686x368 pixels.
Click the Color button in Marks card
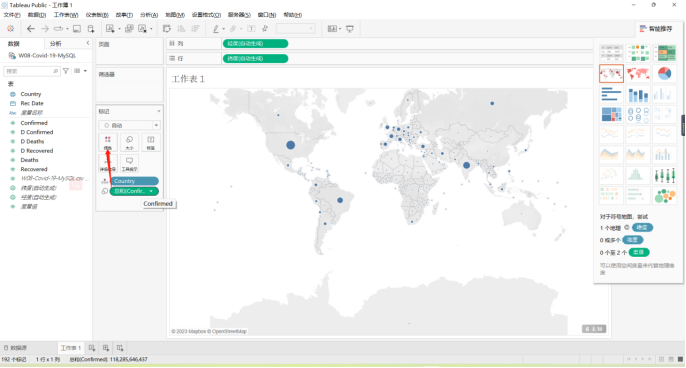[108, 143]
